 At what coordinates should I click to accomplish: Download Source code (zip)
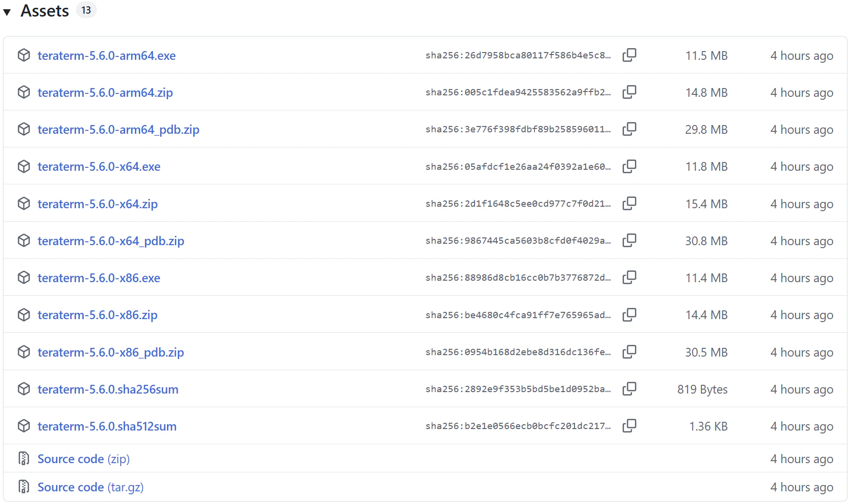click(x=84, y=459)
